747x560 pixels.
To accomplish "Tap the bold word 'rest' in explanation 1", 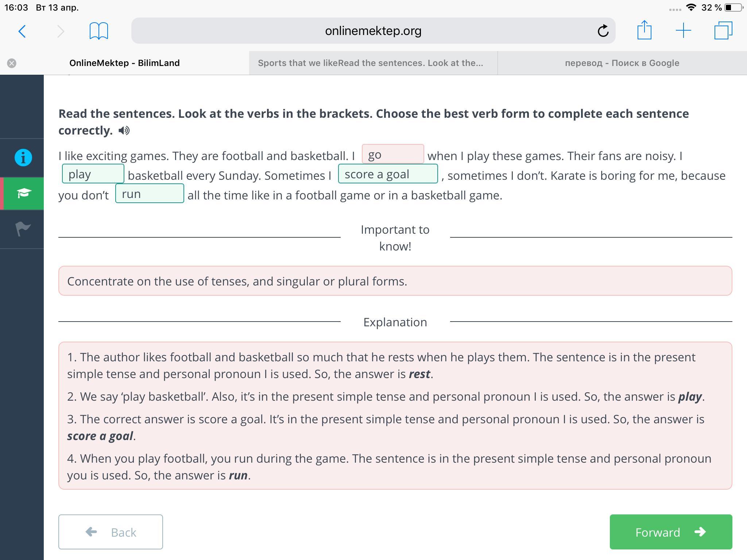I will 419,374.
